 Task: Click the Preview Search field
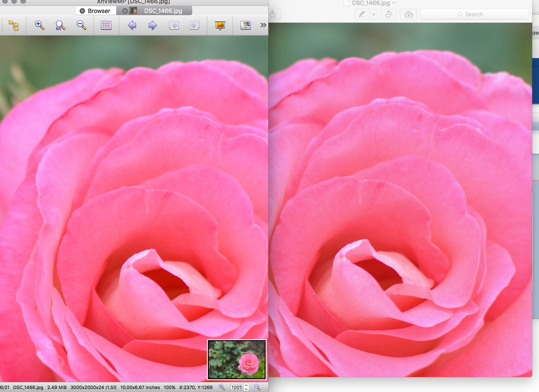tap(474, 14)
